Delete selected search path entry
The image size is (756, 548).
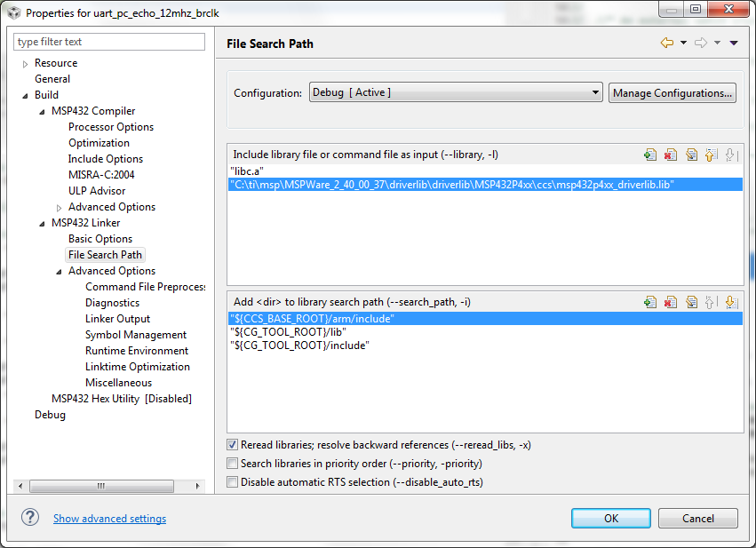click(x=671, y=302)
